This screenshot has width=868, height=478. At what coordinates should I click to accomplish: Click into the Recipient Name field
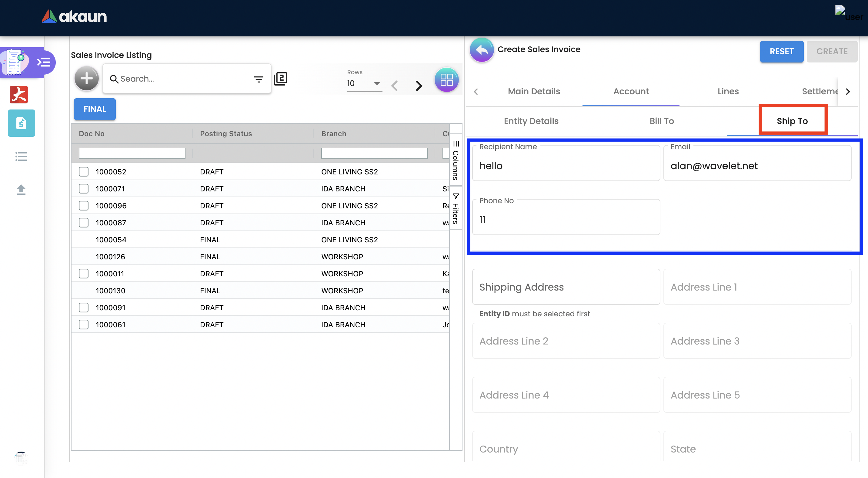coord(566,166)
